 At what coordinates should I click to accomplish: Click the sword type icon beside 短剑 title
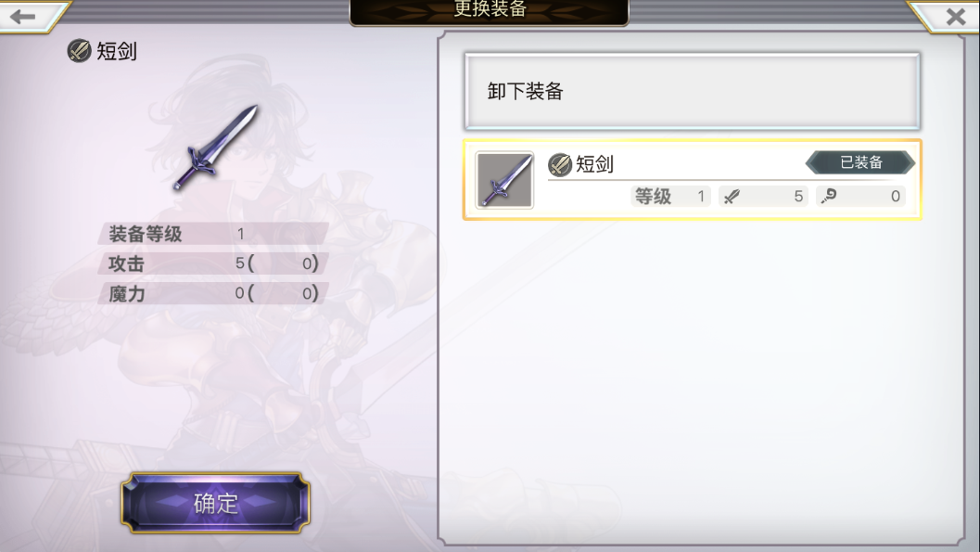pyautogui.click(x=80, y=51)
